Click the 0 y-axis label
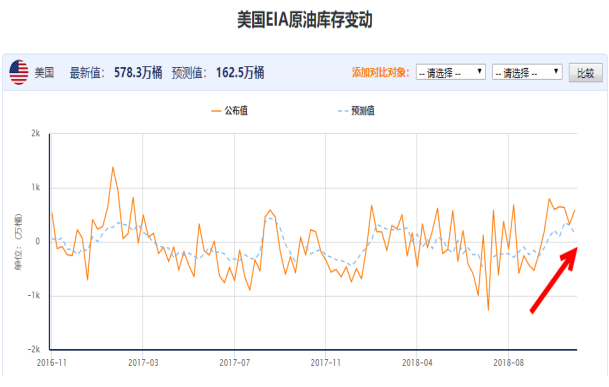 click(38, 241)
